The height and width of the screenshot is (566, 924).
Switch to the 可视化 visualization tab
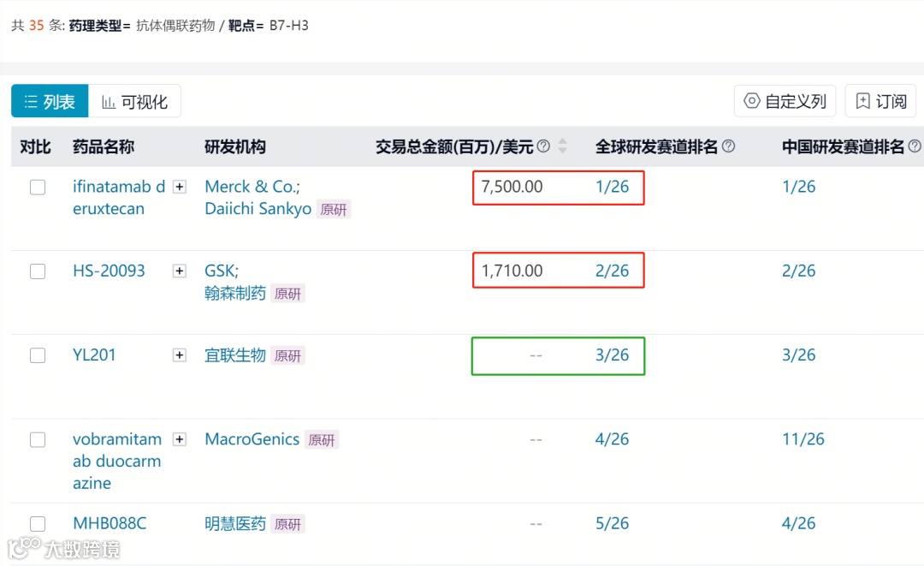coord(134,101)
